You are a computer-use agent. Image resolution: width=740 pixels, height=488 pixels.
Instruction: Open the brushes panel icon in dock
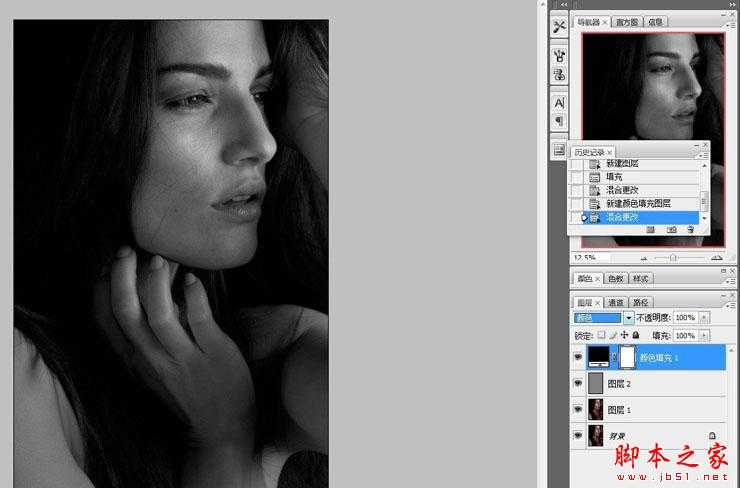click(x=559, y=56)
